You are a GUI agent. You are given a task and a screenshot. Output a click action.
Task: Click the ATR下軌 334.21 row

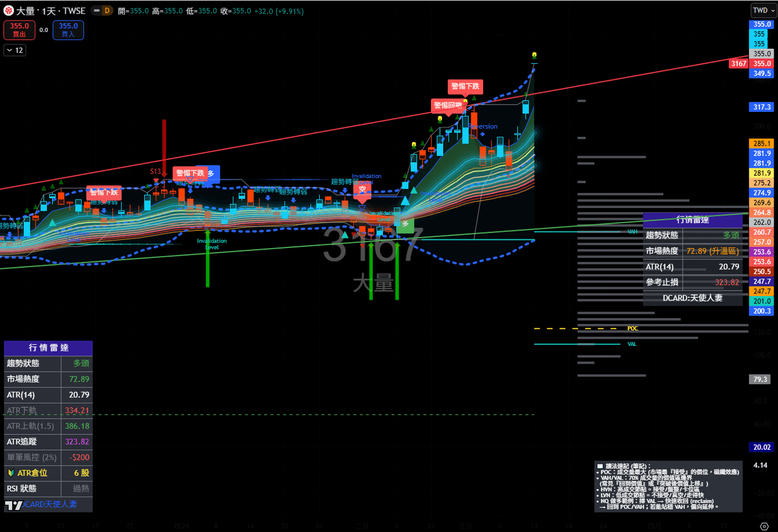pos(48,410)
